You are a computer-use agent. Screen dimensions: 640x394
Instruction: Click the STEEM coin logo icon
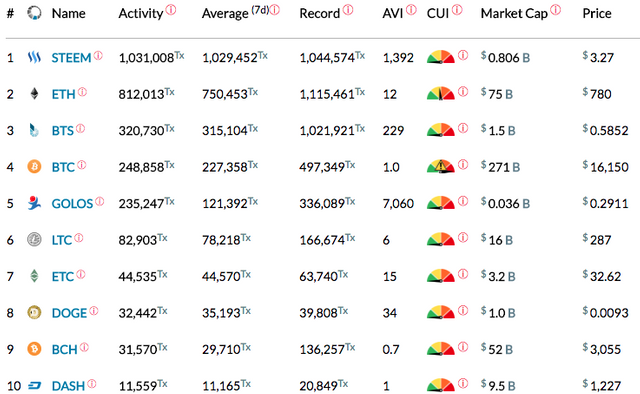tap(34, 57)
